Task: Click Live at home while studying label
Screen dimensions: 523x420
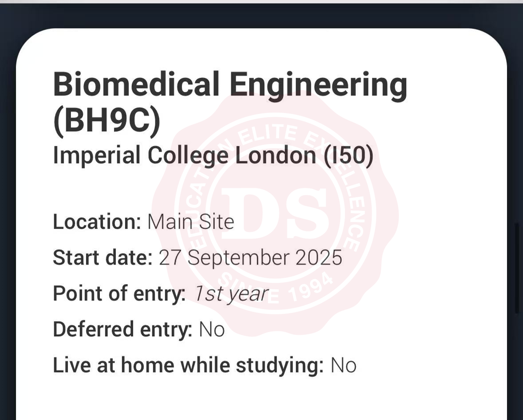Action: point(188,365)
